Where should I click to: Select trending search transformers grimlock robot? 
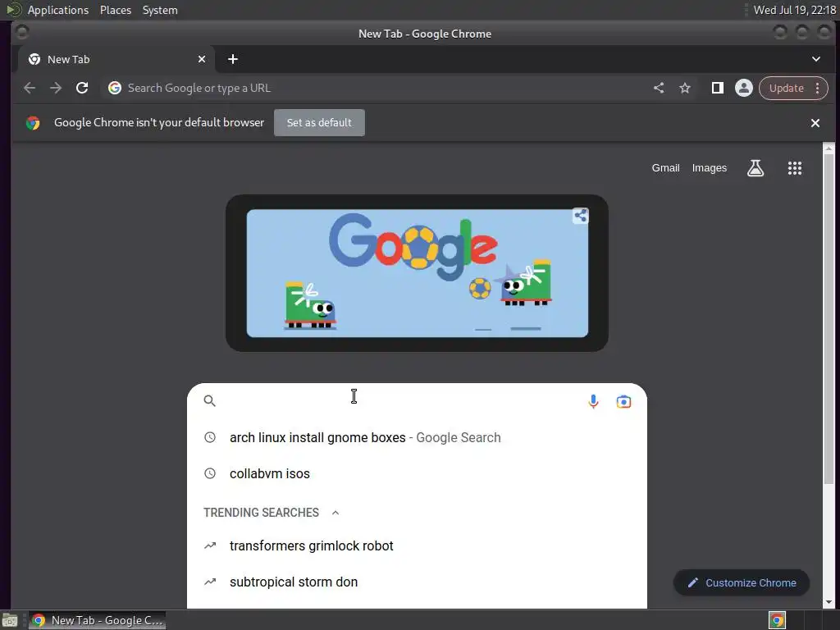click(x=417, y=546)
